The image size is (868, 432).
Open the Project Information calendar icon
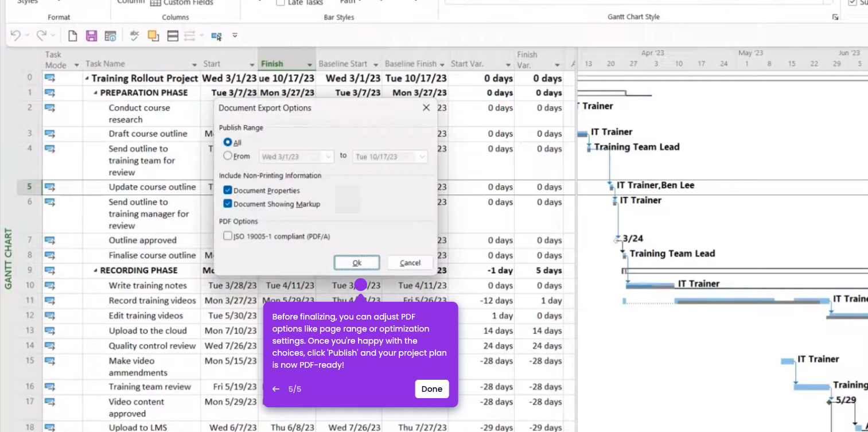click(111, 36)
